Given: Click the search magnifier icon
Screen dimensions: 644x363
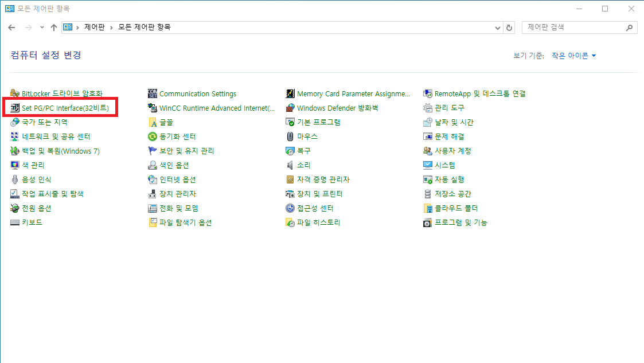Looking at the screenshot, I should click(629, 28).
